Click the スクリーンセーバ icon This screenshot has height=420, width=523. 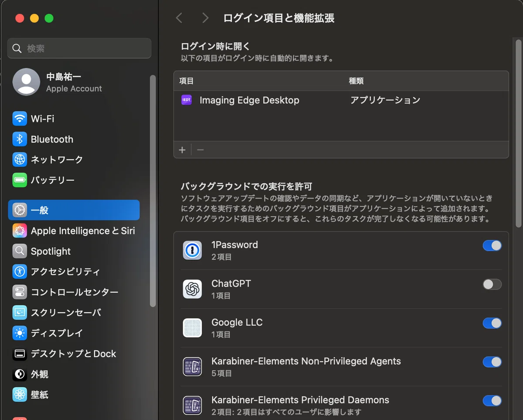point(20,313)
